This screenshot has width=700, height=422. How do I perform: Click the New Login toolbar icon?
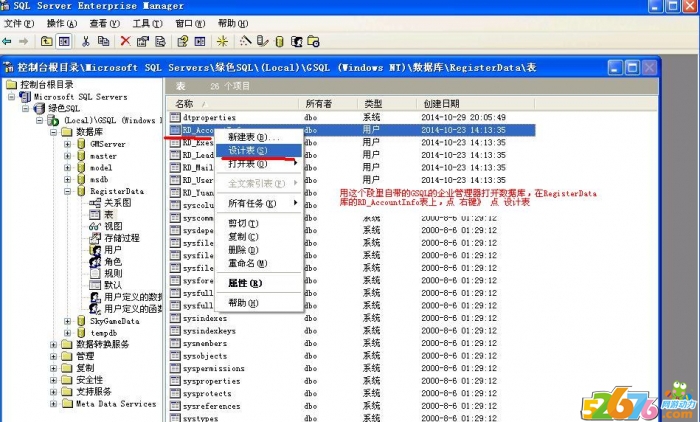click(x=296, y=42)
